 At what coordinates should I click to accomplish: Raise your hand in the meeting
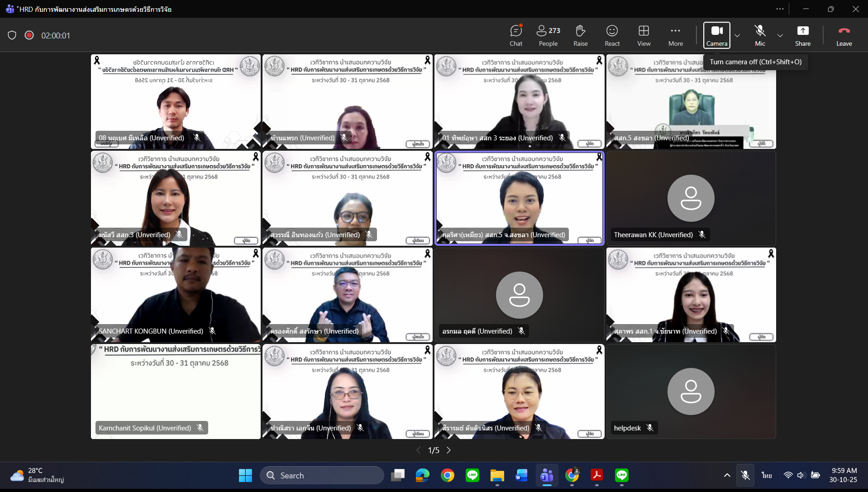pos(580,35)
